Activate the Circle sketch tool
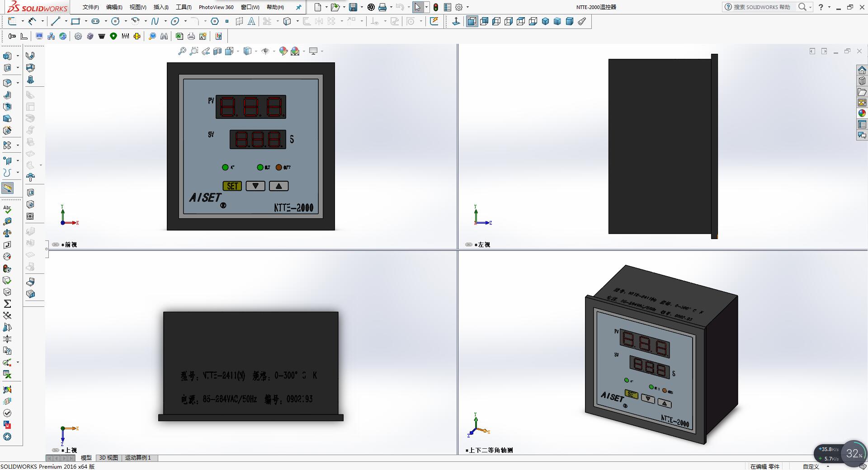Viewport: 868px width, 470px height. [x=115, y=21]
